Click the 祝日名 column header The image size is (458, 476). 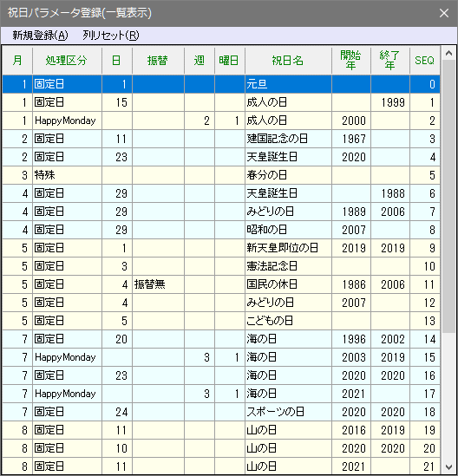(288, 61)
